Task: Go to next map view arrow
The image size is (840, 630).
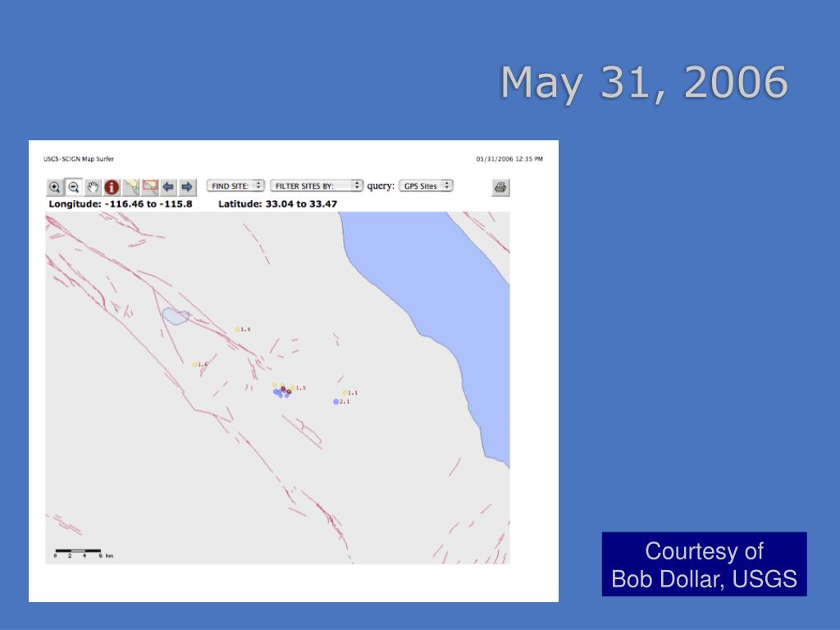Action: point(187,187)
